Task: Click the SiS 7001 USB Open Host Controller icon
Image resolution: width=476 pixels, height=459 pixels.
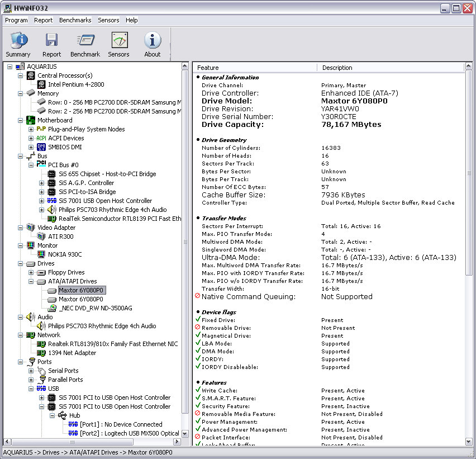Action: coord(52,201)
